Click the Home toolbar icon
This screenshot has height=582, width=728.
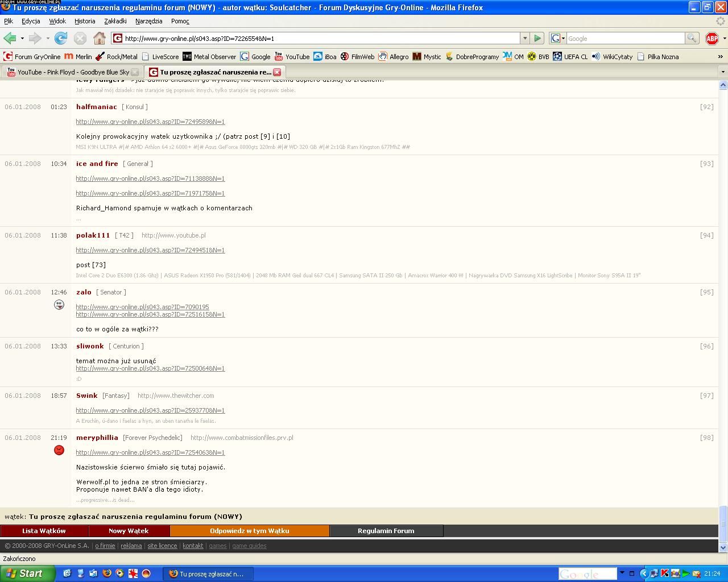(100, 38)
